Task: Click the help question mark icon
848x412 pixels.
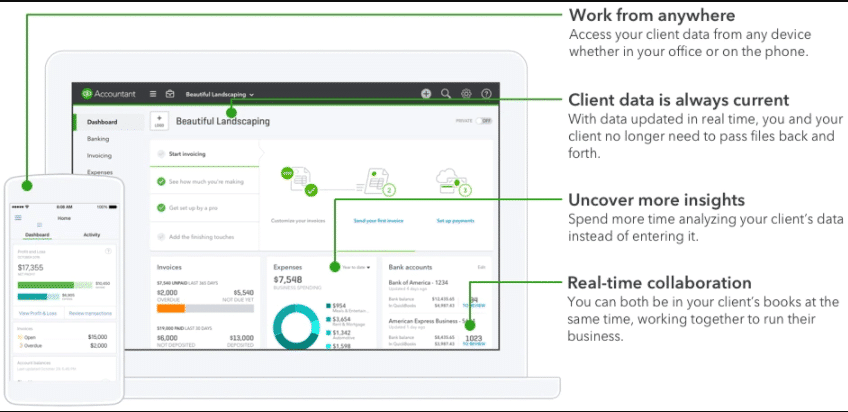Action: [x=486, y=94]
